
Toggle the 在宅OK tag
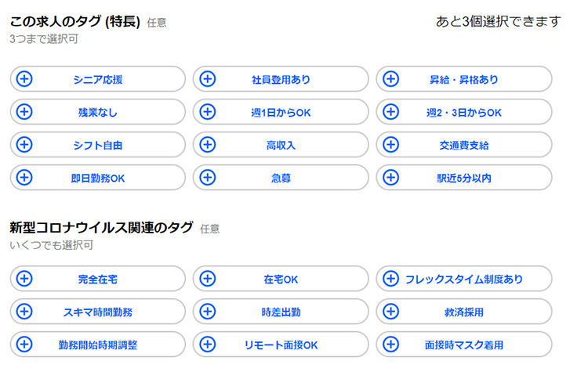click(281, 279)
